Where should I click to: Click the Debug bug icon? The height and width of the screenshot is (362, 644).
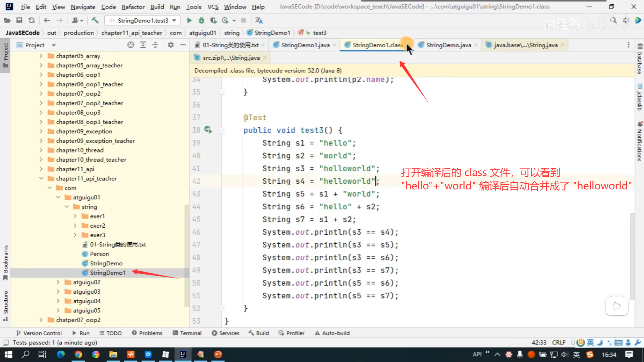201,20
